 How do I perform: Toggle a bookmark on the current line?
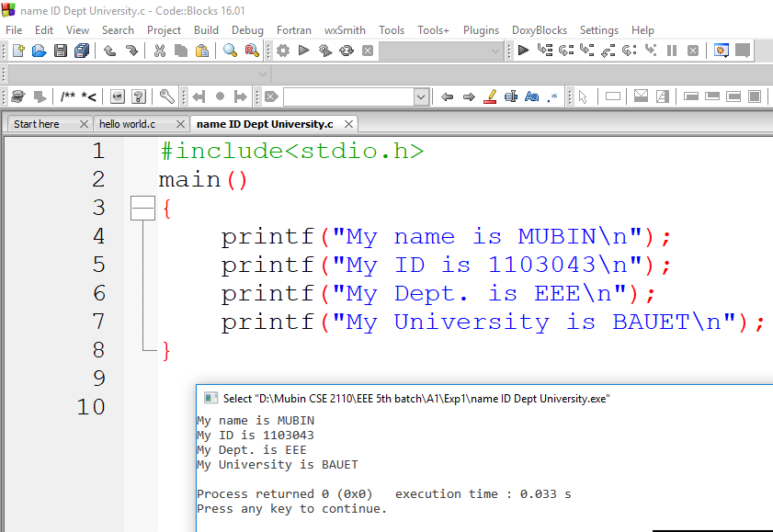(219, 95)
